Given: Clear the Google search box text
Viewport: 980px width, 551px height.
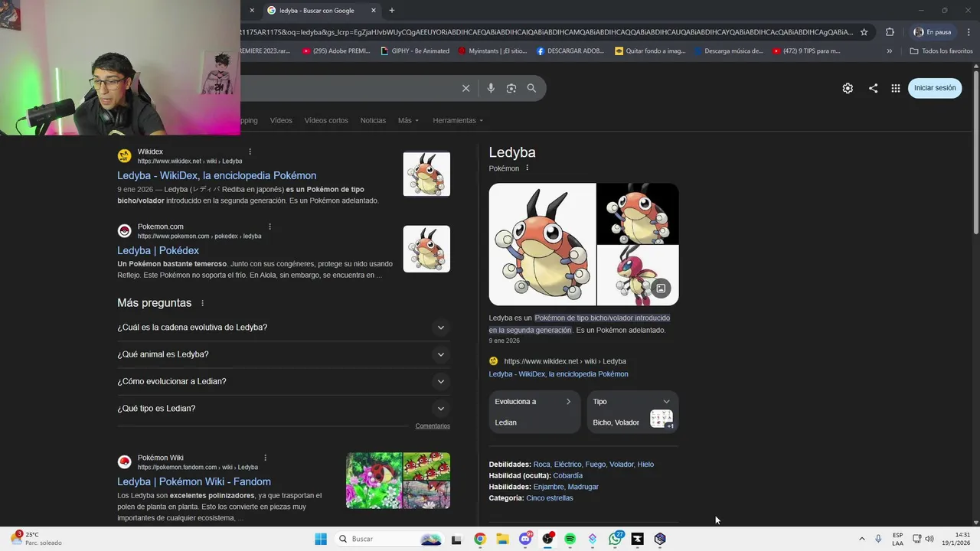Looking at the screenshot, I should pos(465,88).
